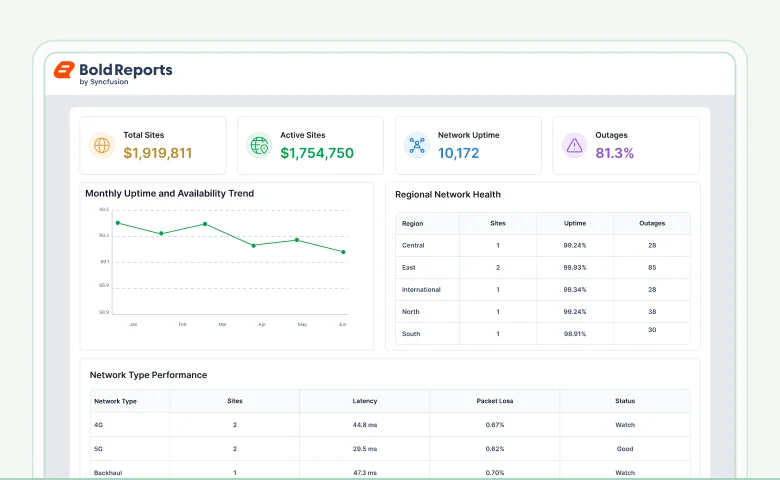The height and width of the screenshot is (480, 780).
Task: Click the Regional Network Health heading
Action: pos(448,194)
